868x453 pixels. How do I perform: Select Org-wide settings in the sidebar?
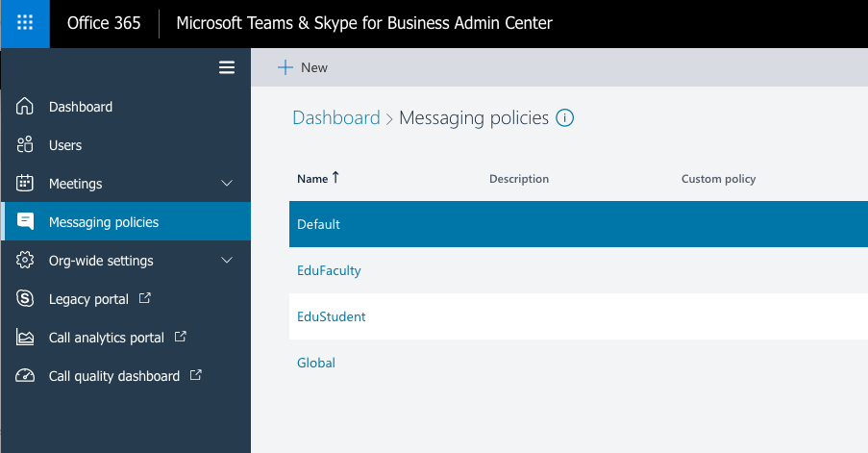pyautogui.click(x=101, y=261)
